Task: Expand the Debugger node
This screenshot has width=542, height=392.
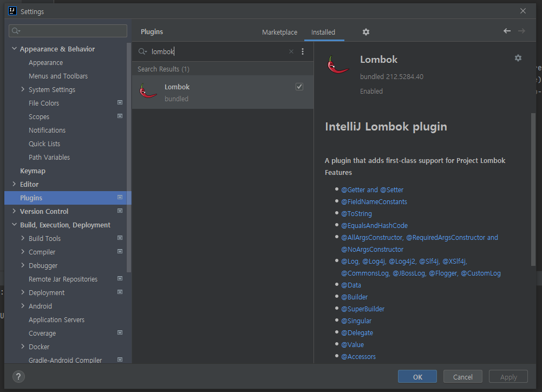Action: (23, 265)
